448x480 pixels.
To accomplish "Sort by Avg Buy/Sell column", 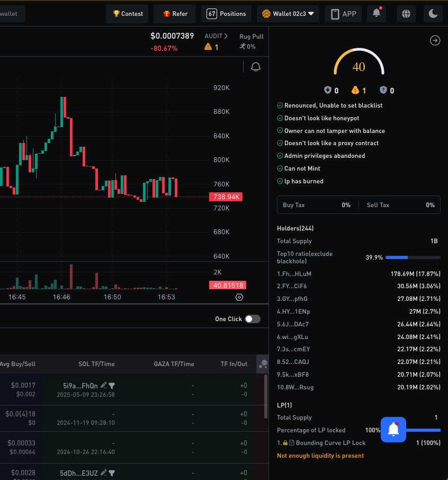I will pos(18,364).
